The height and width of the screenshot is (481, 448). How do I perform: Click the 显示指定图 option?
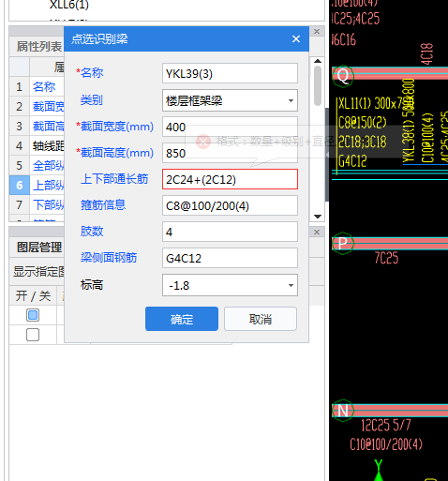point(38,271)
